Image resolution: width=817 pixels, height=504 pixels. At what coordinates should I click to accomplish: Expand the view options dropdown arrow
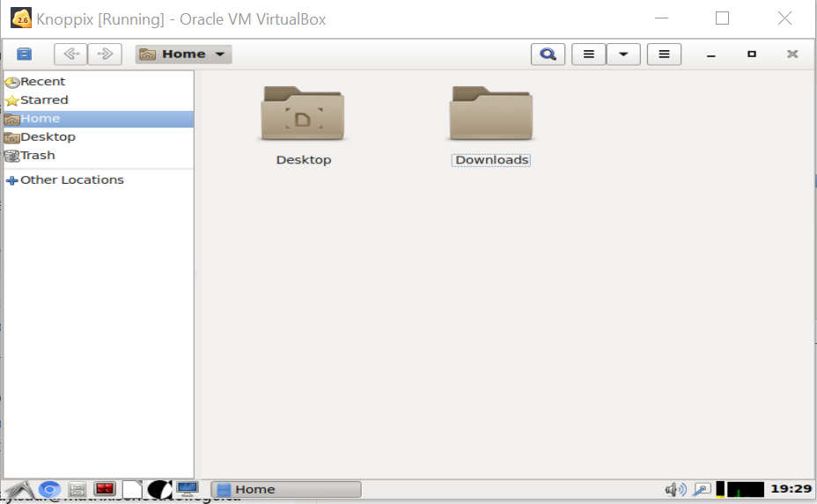[623, 55]
